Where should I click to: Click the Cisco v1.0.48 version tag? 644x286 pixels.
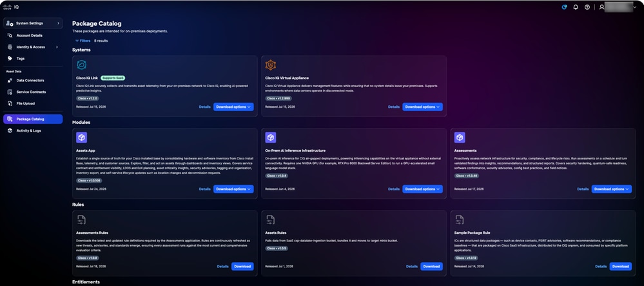pos(467,176)
